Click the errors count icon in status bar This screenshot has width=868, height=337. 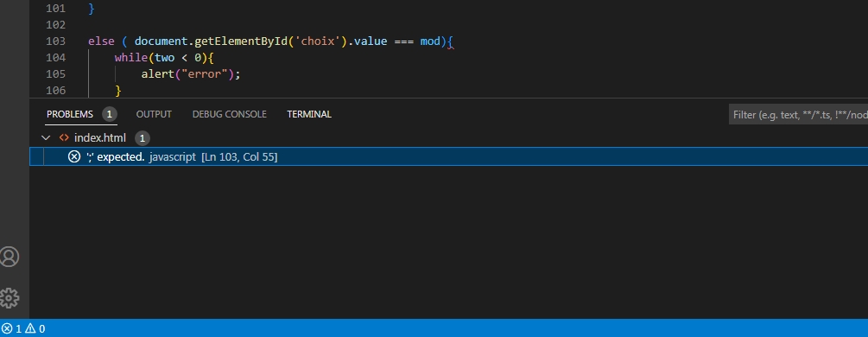point(7,328)
